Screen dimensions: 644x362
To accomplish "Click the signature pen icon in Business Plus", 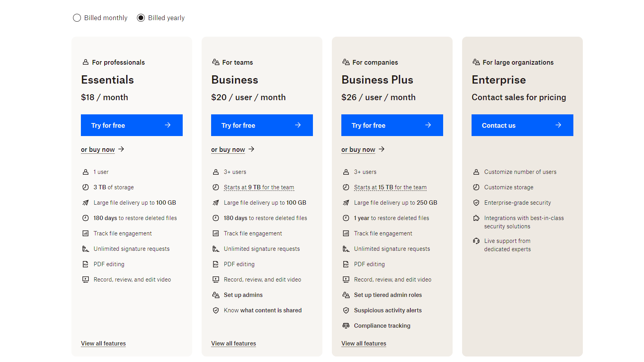I will [x=346, y=248].
